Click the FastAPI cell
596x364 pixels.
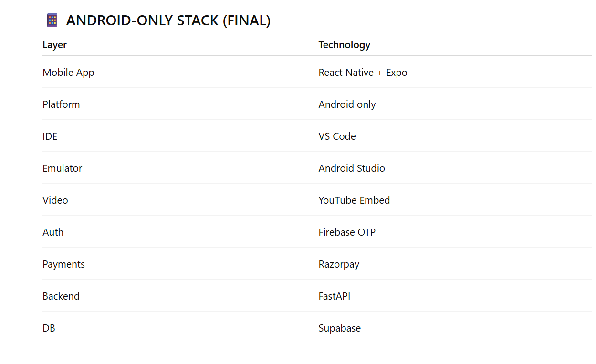pyautogui.click(x=334, y=296)
